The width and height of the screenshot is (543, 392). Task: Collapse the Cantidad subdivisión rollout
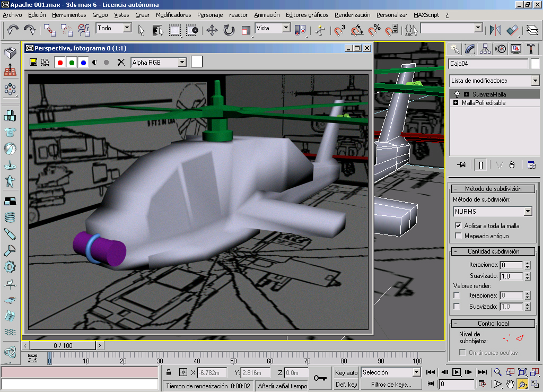point(493,251)
